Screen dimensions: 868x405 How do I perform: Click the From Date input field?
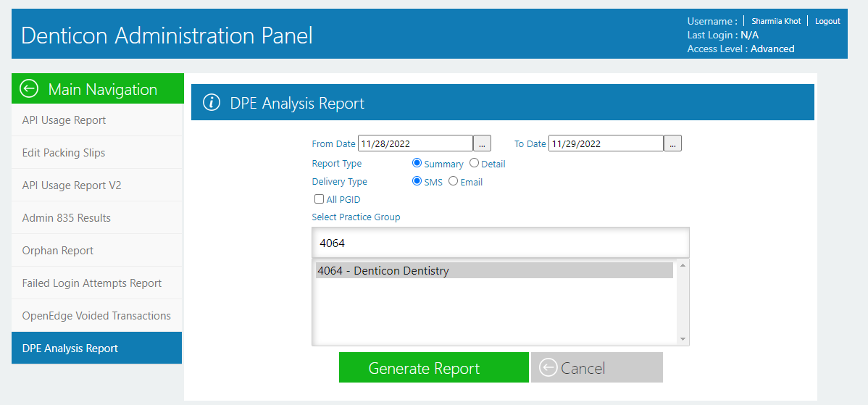point(415,143)
